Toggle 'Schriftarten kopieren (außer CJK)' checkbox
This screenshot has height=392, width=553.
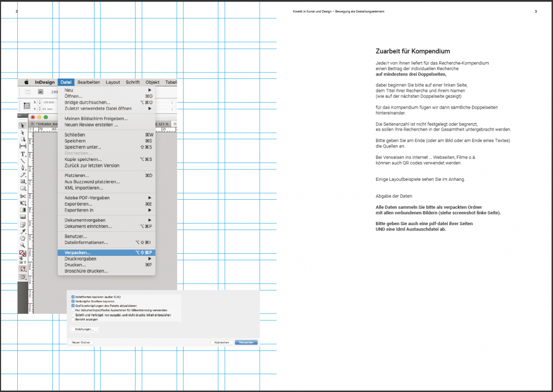pos(73,297)
